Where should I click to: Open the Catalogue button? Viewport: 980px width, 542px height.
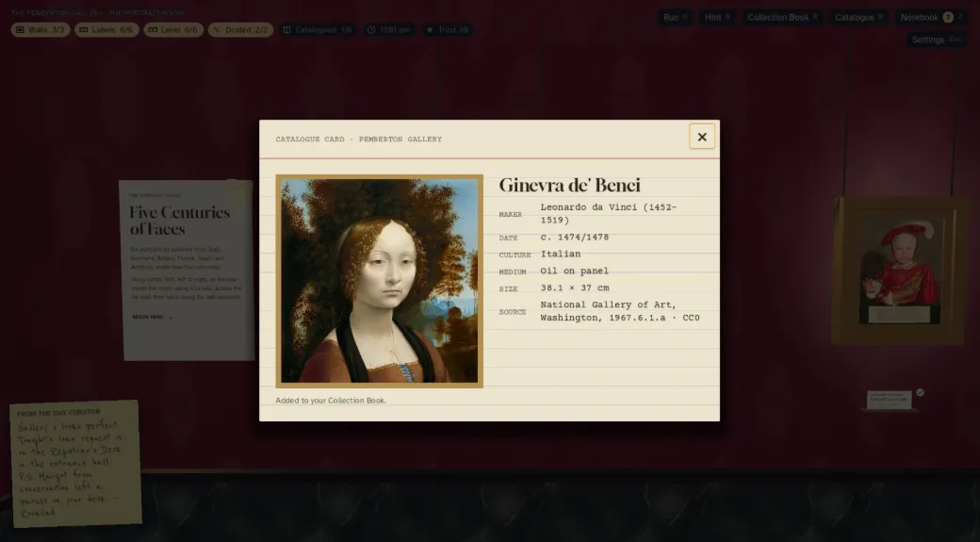click(858, 18)
